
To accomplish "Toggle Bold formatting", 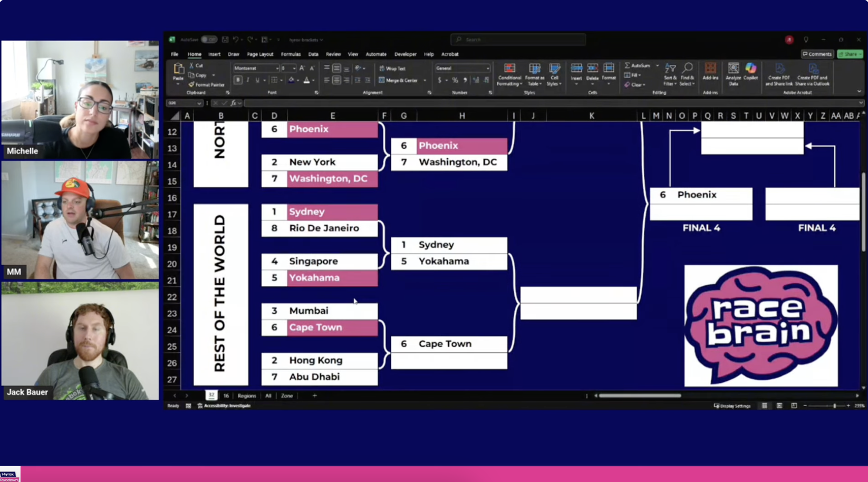I will click(238, 80).
